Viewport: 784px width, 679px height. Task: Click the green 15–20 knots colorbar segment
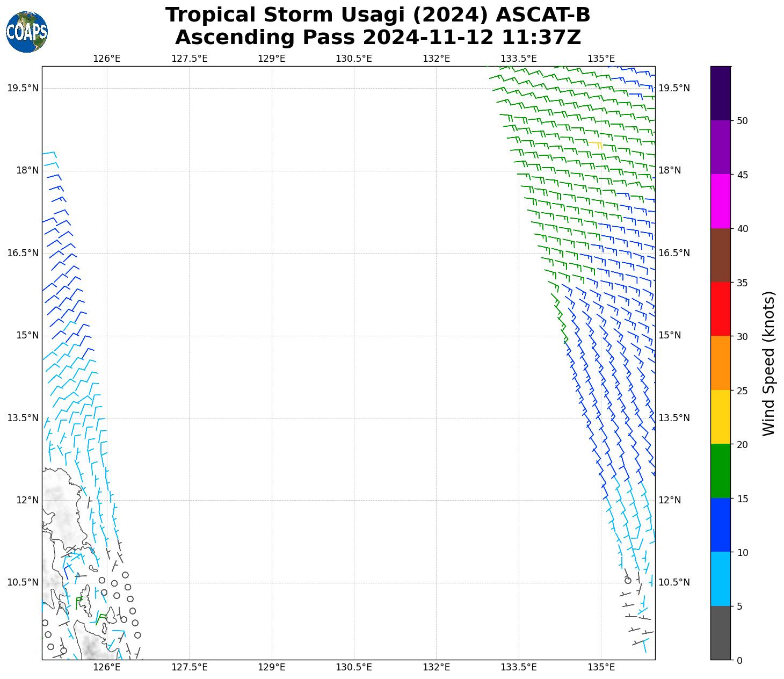pyautogui.click(x=720, y=471)
